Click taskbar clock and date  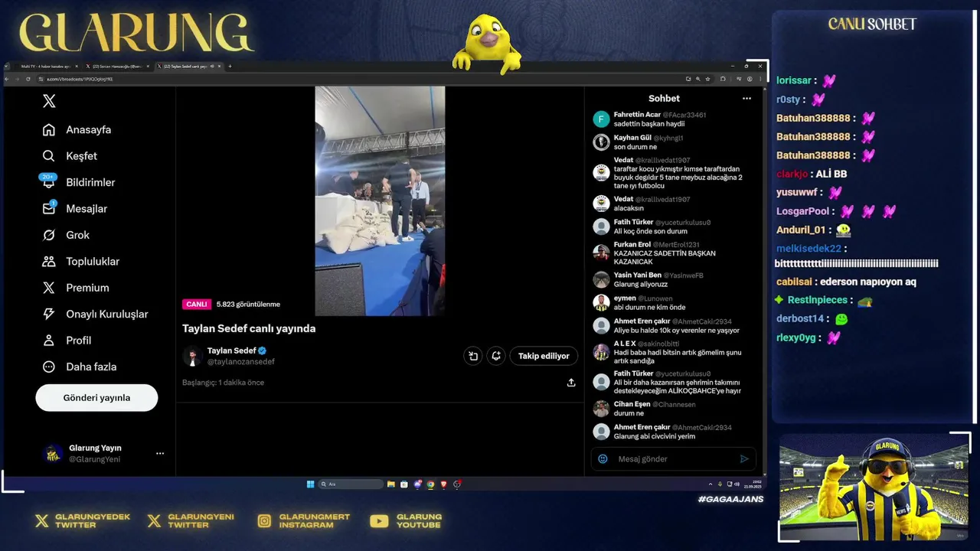coord(751,484)
